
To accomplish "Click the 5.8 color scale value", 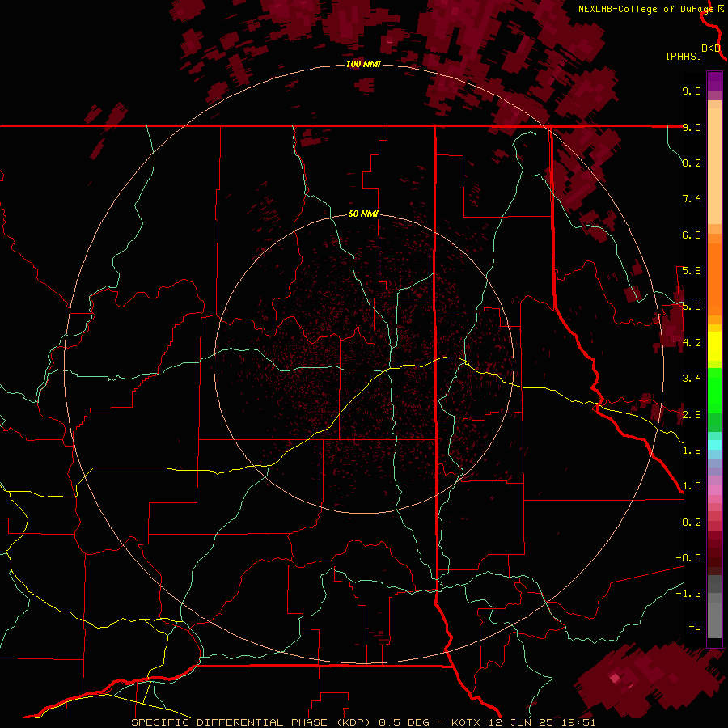I will (692, 271).
